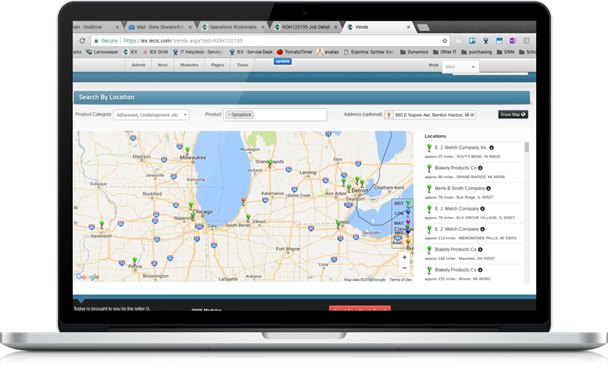Expand the Product Category dropdown
Viewport: 608px width, 367px height.
pyautogui.click(x=151, y=115)
